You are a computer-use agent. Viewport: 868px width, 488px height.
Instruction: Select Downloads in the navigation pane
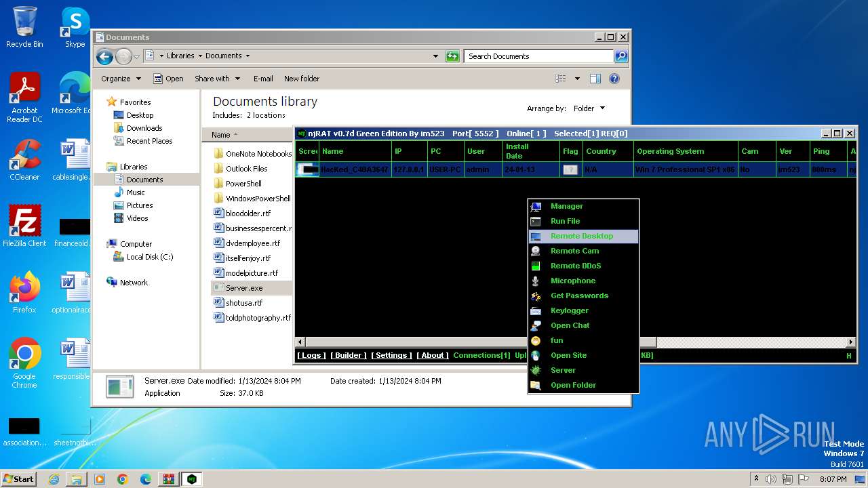(x=144, y=128)
